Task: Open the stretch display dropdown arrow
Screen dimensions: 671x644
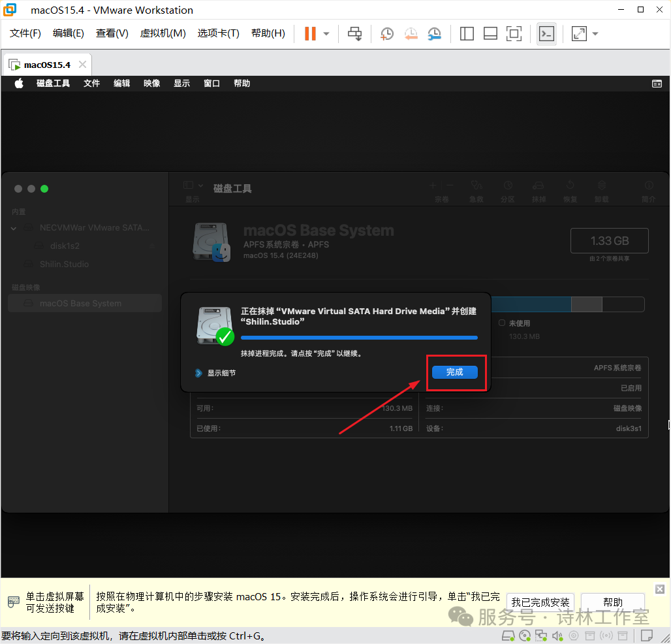Action: 595,34
